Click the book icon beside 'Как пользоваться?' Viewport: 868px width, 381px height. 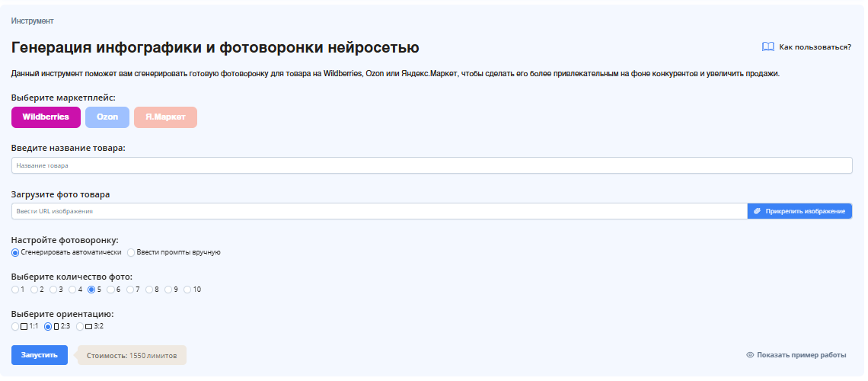pos(767,46)
